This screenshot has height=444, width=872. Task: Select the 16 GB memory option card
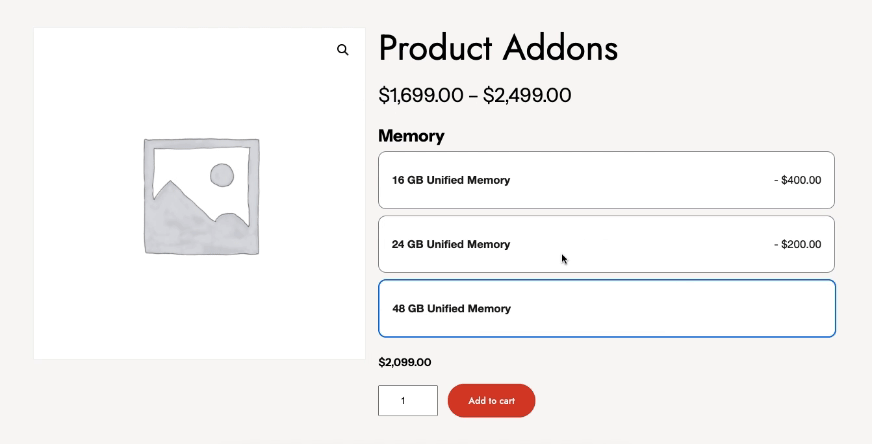(x=606, y=180)
